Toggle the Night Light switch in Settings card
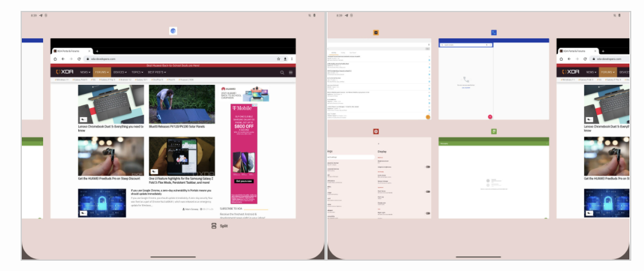Image resolution: width=644 pixels, height=271 pixels. [428, 213]
